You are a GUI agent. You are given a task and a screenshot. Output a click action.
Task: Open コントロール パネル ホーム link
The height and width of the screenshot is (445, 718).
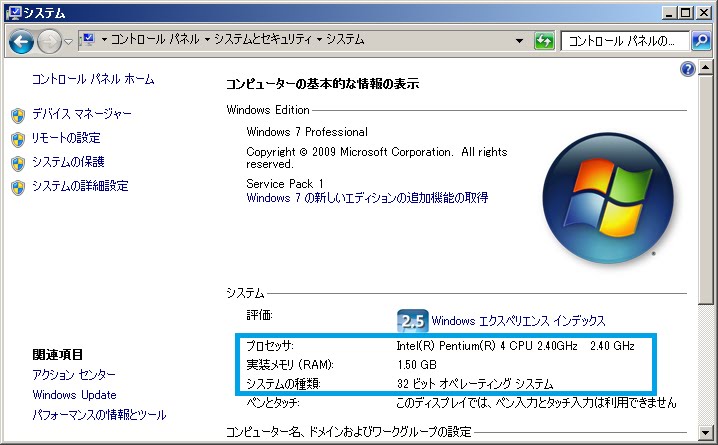93,79
